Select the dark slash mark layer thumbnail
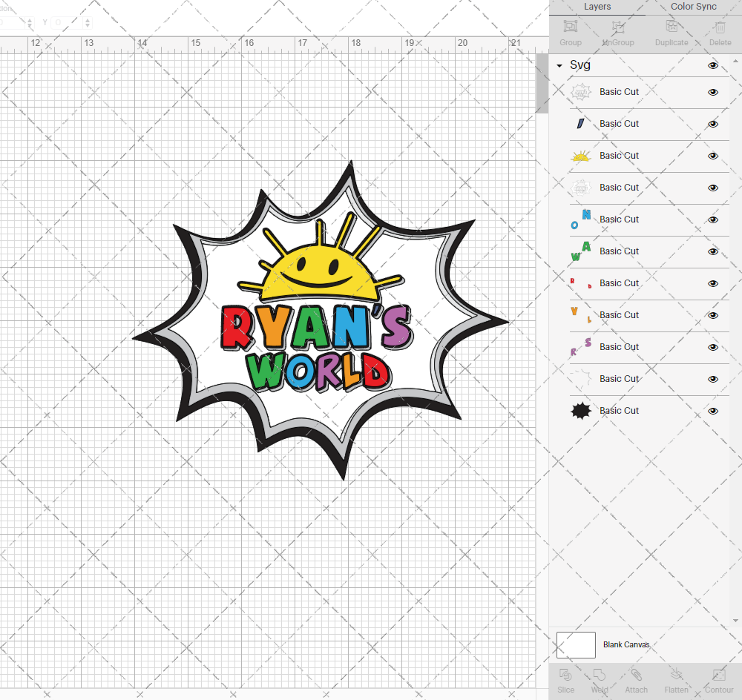This screenshot has height=700, width=742. (581, 124)
